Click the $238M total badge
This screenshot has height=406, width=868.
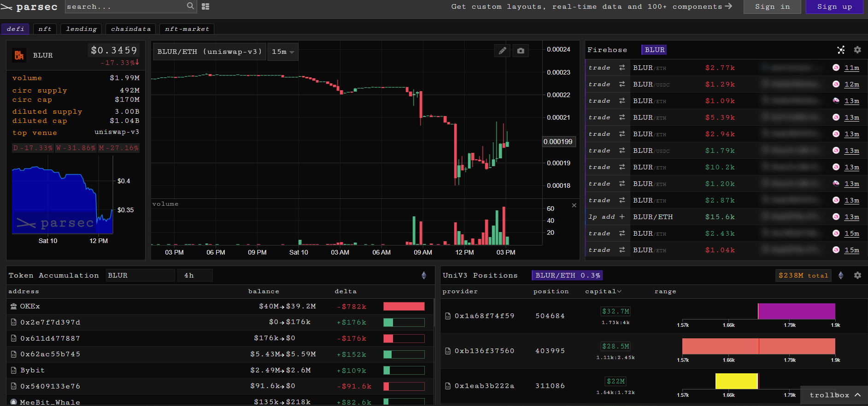(803, 275)
